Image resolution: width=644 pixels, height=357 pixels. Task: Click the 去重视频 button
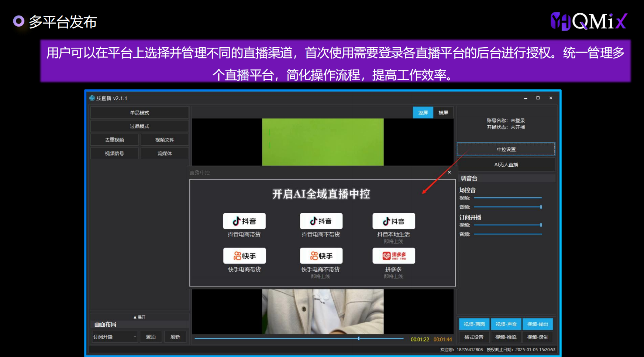(114, 140)
